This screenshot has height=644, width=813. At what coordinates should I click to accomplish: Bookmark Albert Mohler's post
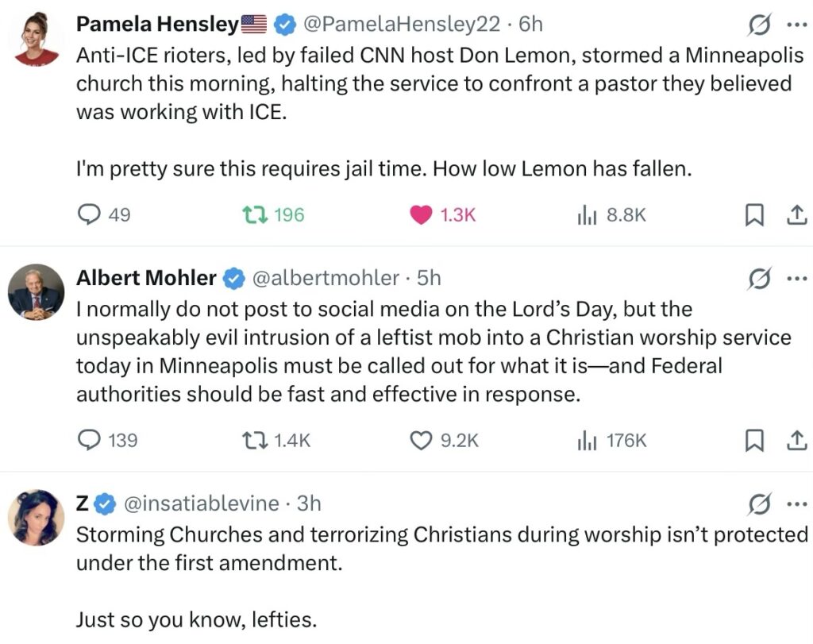pos(754,440)
